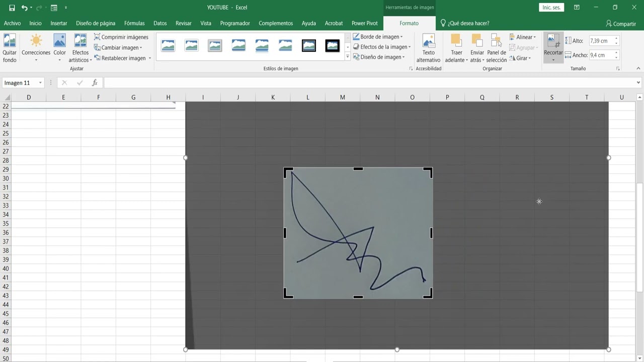644x362 pixels.
Task: Open the Archivo tab
Action: [12, 23]
